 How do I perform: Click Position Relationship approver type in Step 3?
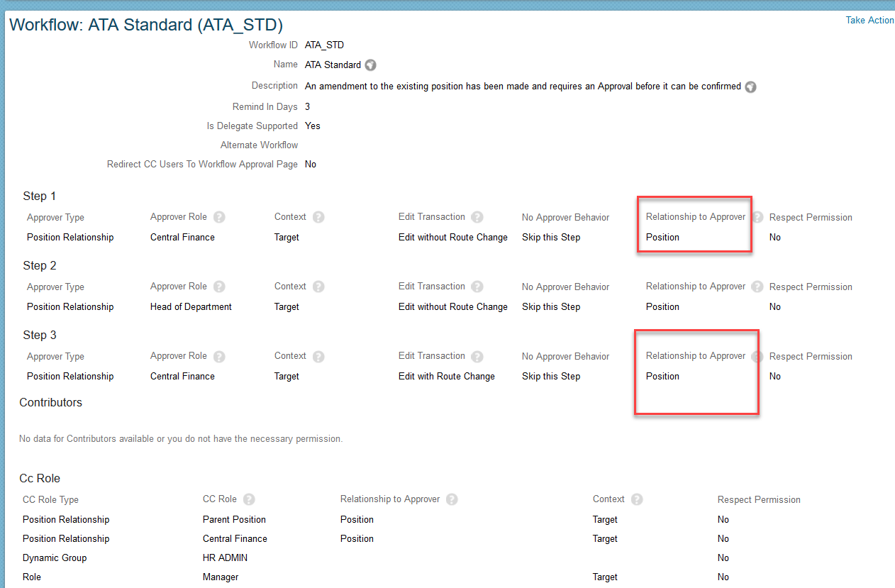pyautogui.click(x=70, y=377)
